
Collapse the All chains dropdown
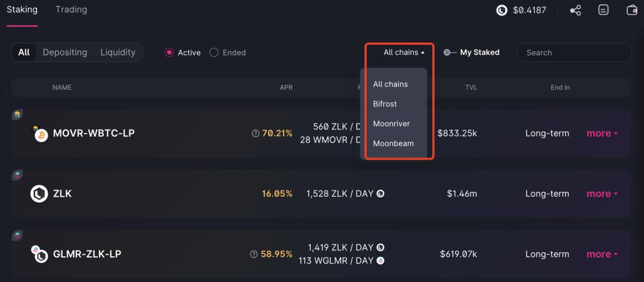pos(404,52)
